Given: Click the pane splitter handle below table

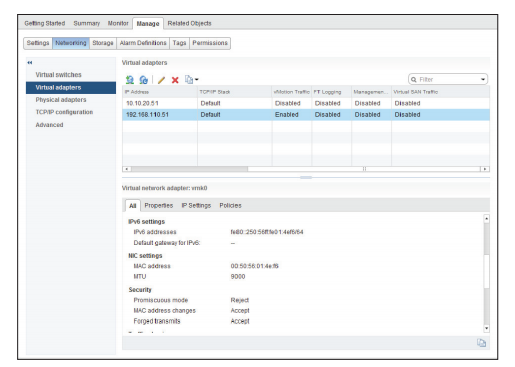Looking at the screenshot, I should click(306, 177).
